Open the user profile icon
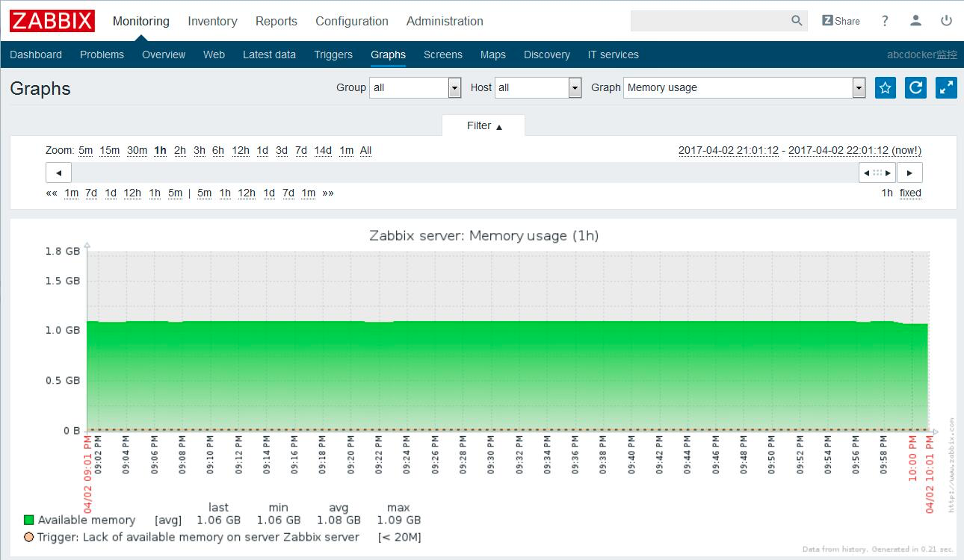Image resolution: width=964 pixels, height=560 pixels. tap(915, 21)
